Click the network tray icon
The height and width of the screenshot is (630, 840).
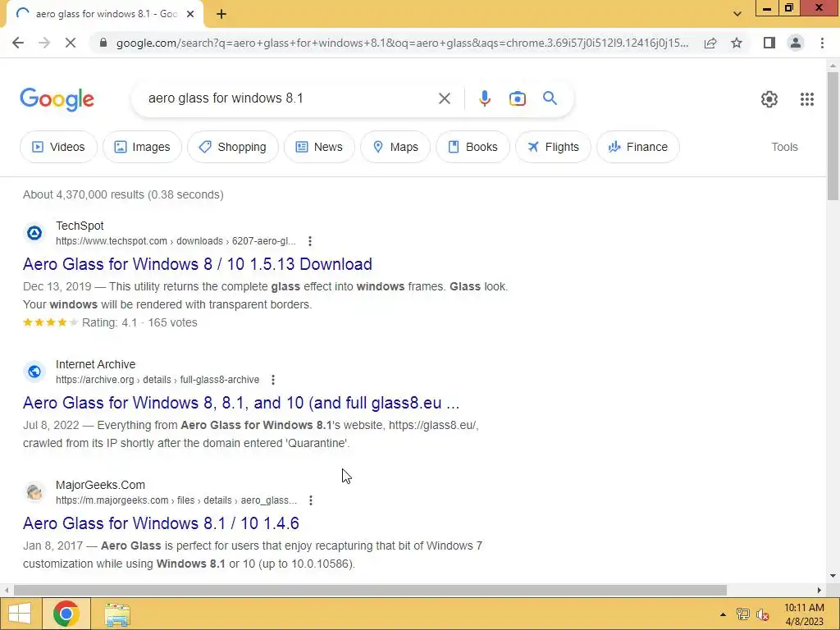(743, 614)
